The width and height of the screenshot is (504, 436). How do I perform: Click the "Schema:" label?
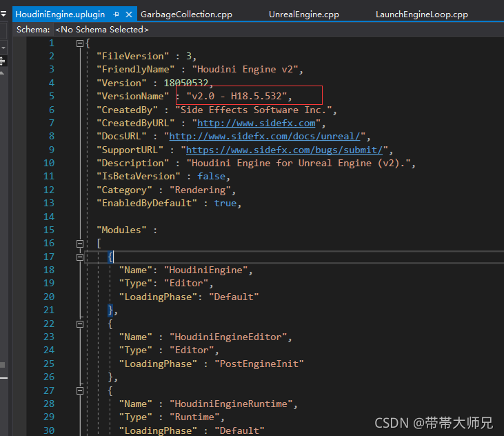(x=33, y=30)
